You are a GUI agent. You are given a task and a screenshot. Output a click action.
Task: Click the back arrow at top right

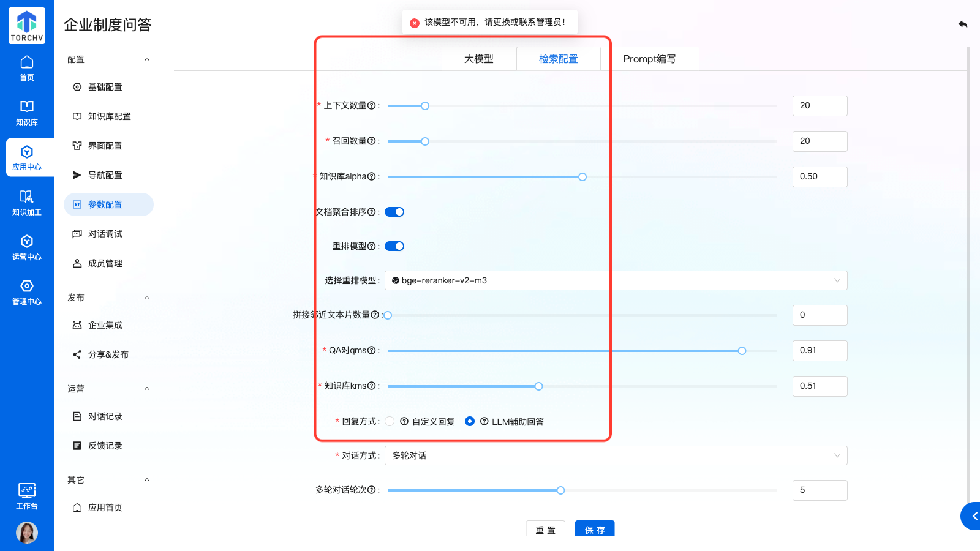(x=962, y=24)
